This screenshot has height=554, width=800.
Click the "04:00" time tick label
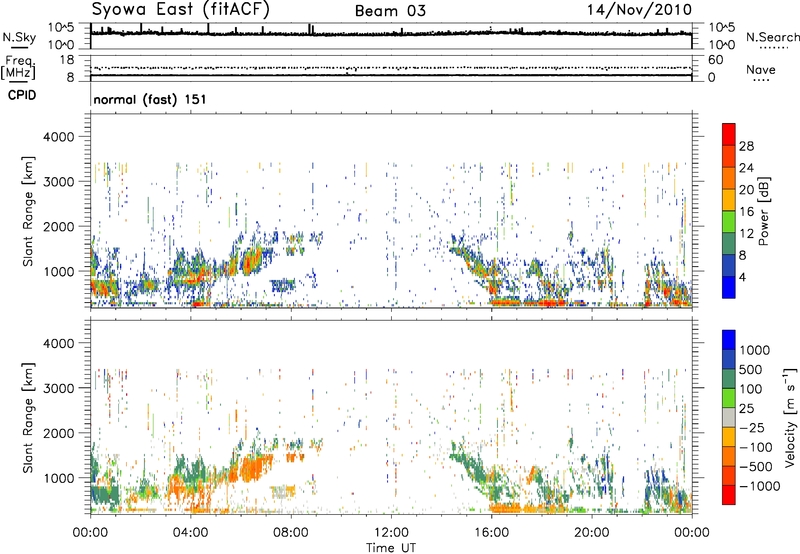point(190,533)
